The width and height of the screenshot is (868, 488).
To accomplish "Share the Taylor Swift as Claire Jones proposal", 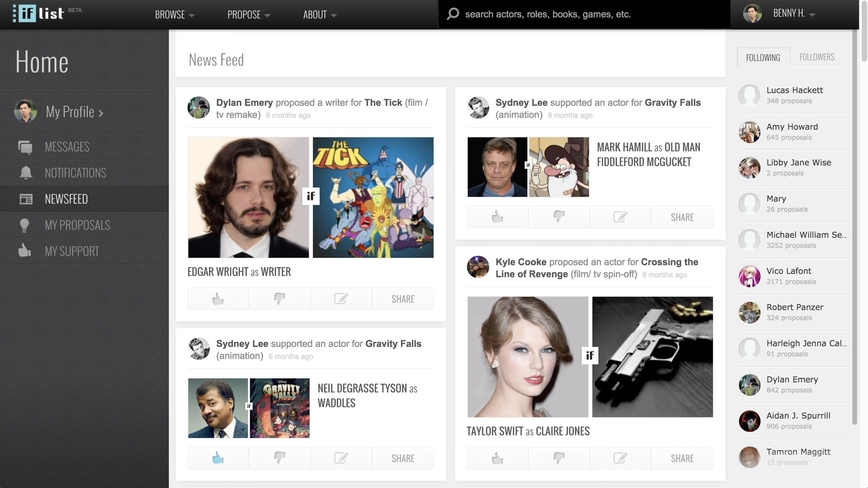I will 682,458.
